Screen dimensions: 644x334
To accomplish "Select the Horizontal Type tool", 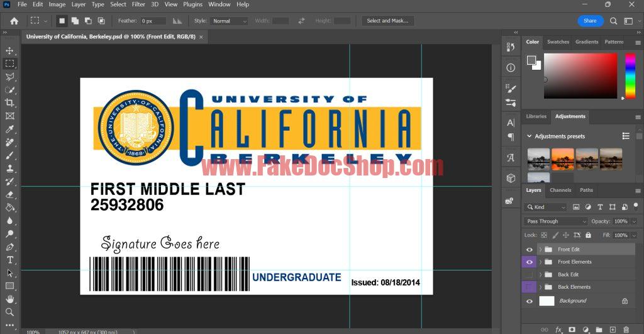I will pos(9,260).
